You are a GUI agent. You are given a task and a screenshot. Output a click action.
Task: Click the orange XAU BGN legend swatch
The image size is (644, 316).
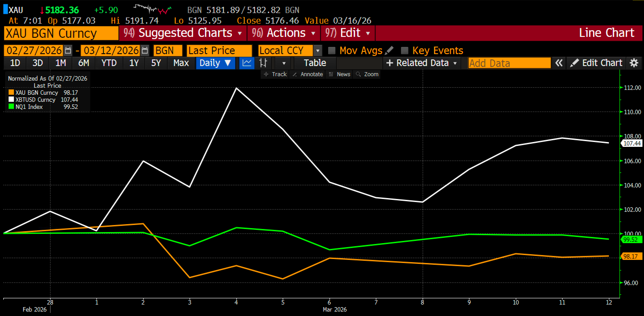[x=11, y=92]
